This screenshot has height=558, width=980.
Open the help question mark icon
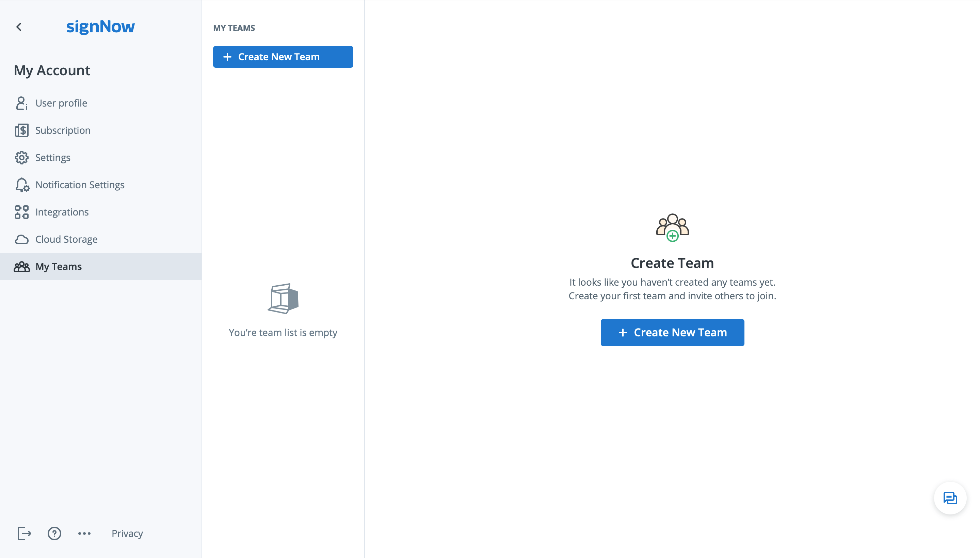[x=54, y=533]
